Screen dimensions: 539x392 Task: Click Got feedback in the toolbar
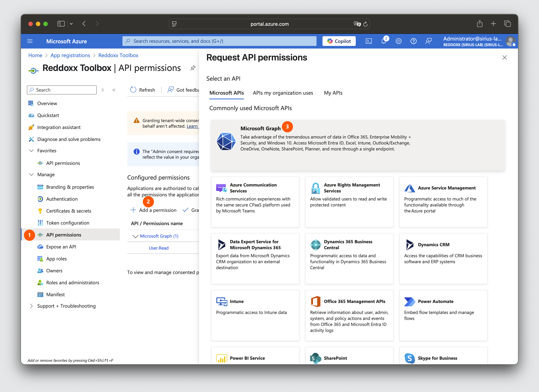coord(183,90)
